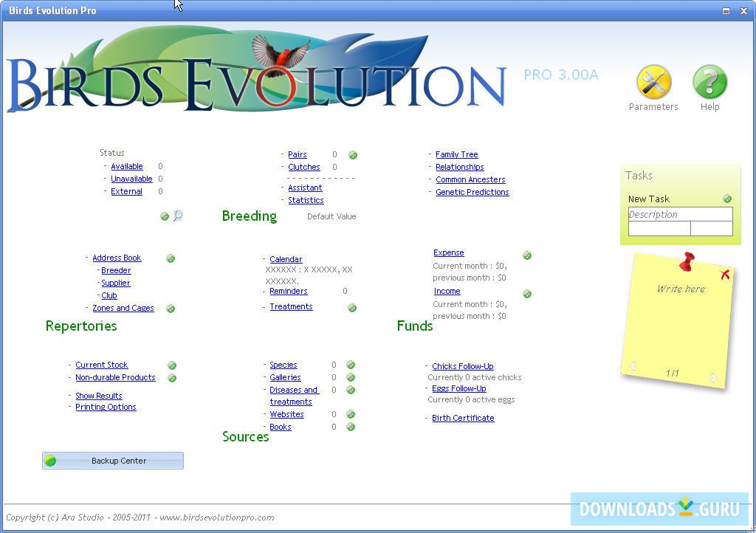Open the Supplier link

[x=116, y=283]
